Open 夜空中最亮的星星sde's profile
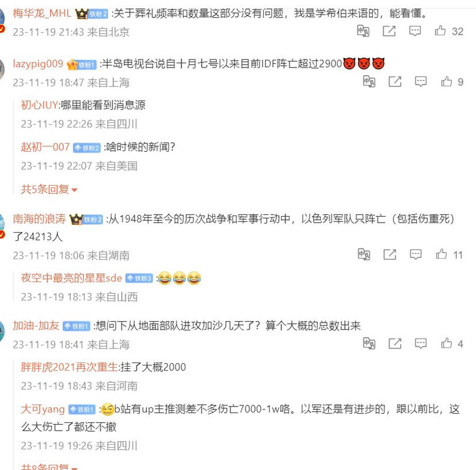The width and height of the screenshot is (476, 470). pos(71,278)
